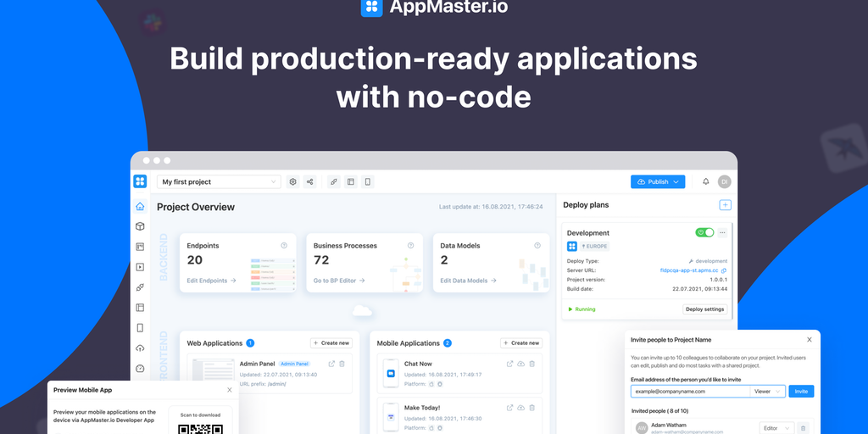Click the Deploy settings button
Image resolution: width=868 pixels, height=434 pixels.
tap(704, 309)
